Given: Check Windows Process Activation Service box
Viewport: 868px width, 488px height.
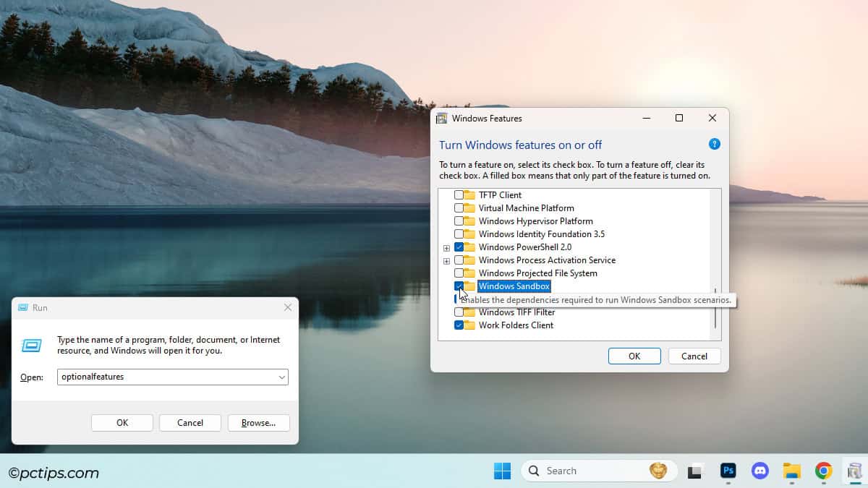Looking at the screenshot, I should point(459,260).
